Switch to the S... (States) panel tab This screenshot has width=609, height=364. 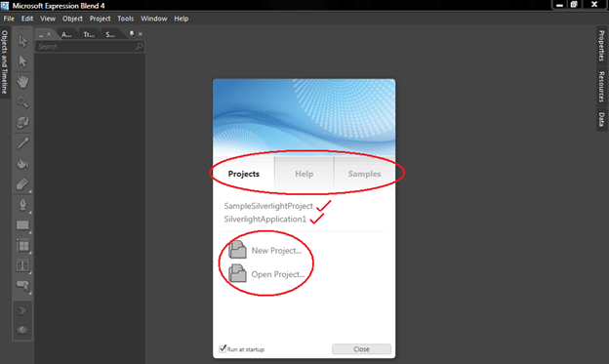[110, 34]
